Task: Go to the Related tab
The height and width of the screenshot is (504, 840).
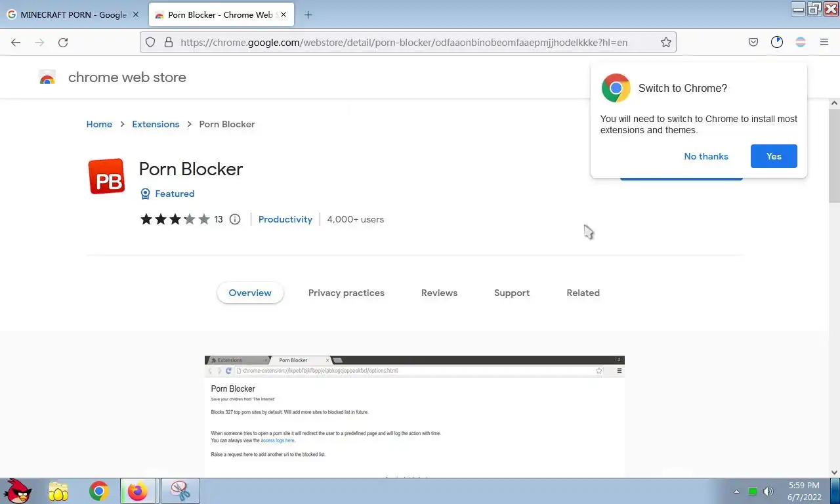Action: pyautogui.click(x=583, y=293)
